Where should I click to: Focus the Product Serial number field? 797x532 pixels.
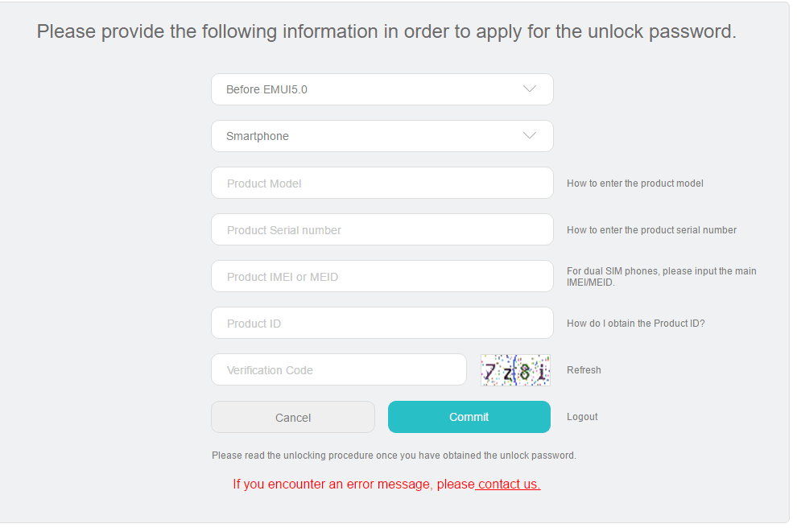pyautogui.click(x=382, y=229)
